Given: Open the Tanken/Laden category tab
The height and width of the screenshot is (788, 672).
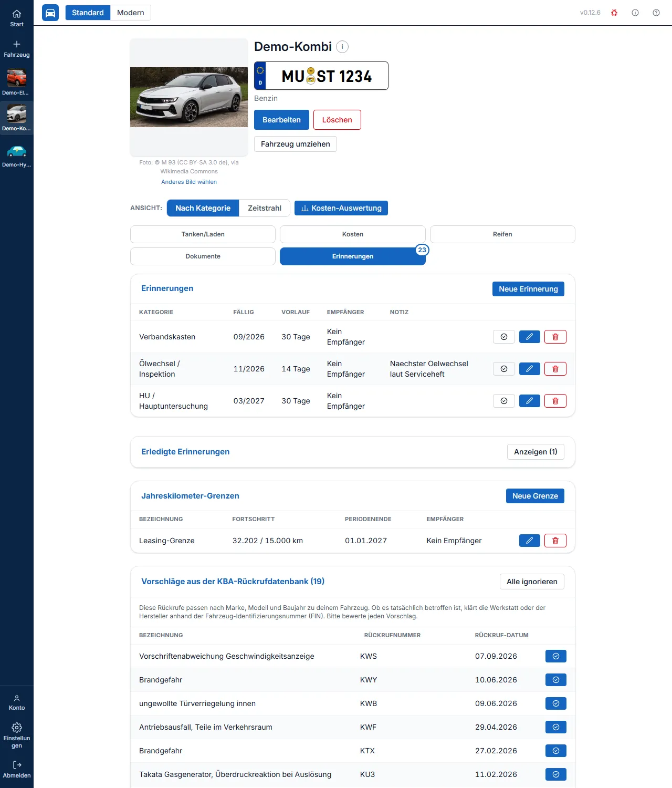Looking at the screenshot, I should 203,234.
